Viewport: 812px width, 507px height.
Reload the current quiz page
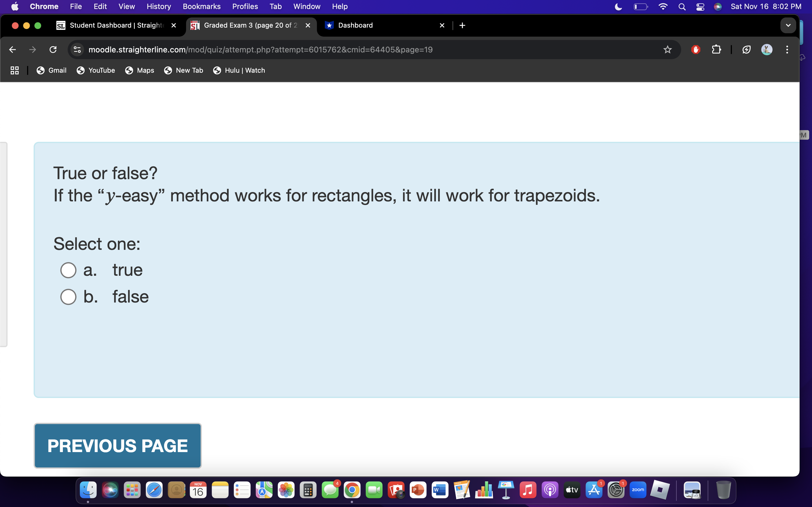coord(53,49)
